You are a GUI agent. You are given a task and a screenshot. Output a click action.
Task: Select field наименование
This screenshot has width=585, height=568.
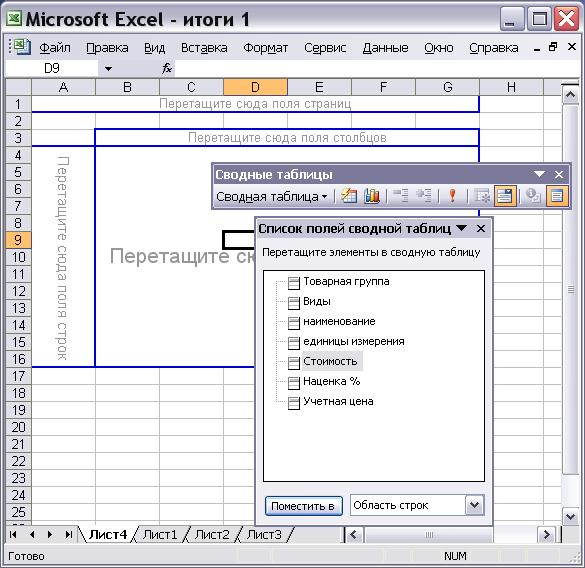tap(339, 321)
